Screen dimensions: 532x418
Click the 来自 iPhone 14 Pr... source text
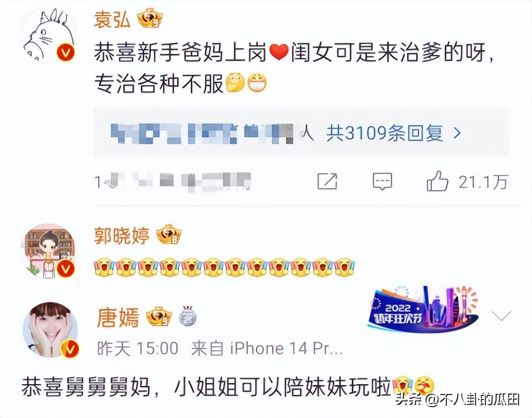coord(267,348)
